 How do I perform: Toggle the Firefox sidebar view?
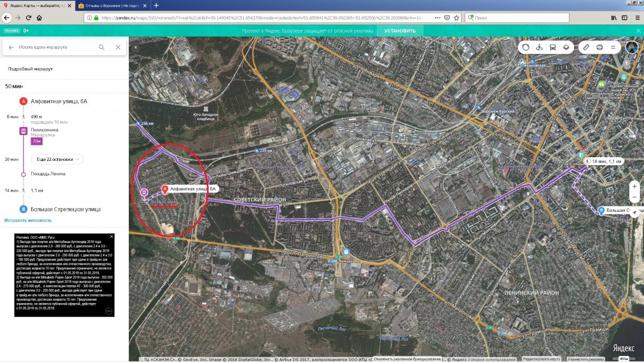click(x=624, y=18)
